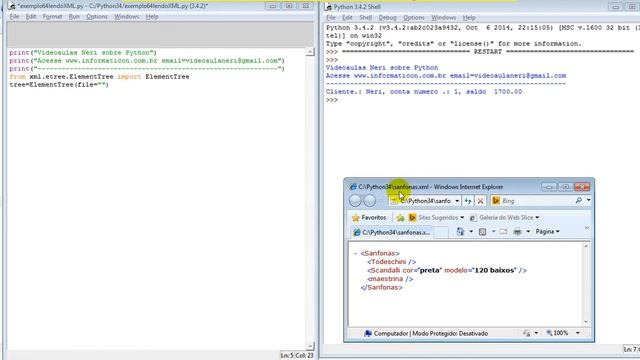Viewport: 640px width, 360px height.
Task: Click the maestrina XML element
Action: [390, 279]
